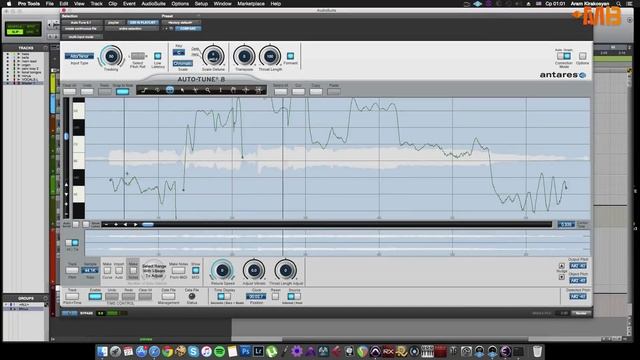Click the Retune Speed knob

pyautogui.click(x=222, y=270)
